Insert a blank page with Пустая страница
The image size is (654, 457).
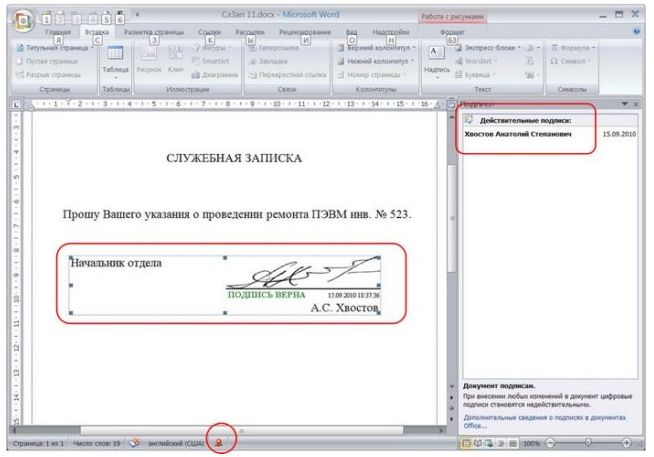(x=47, y=61)
